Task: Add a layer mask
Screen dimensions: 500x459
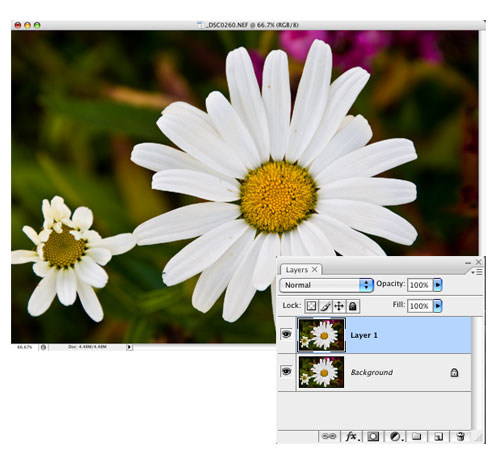Action: 373,436
